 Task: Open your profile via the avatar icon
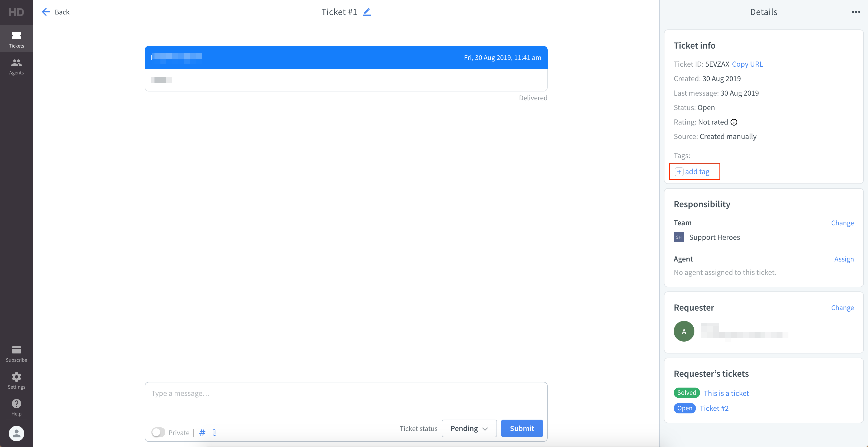(x=16, y=434)
